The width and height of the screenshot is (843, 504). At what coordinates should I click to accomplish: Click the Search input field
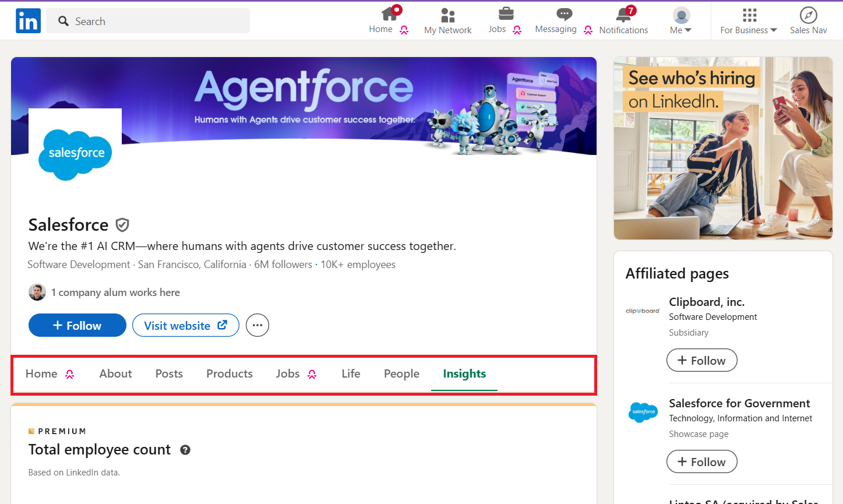click(148, 21)
